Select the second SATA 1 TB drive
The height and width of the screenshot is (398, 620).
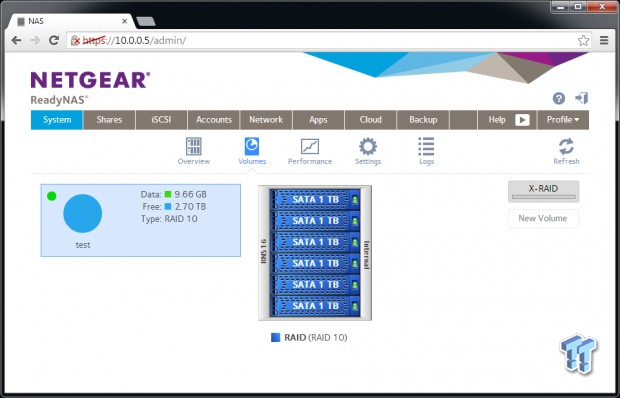pyautogui.click(x=315, y=221)
